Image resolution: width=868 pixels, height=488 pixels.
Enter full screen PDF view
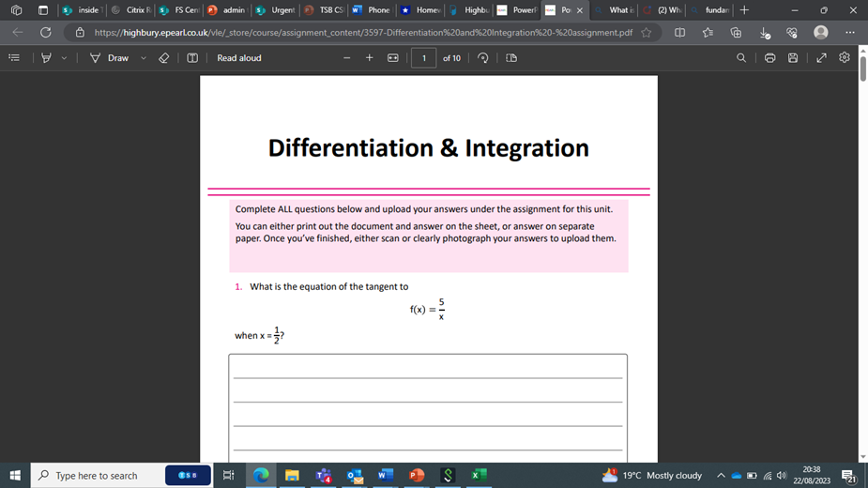(821, 57)
